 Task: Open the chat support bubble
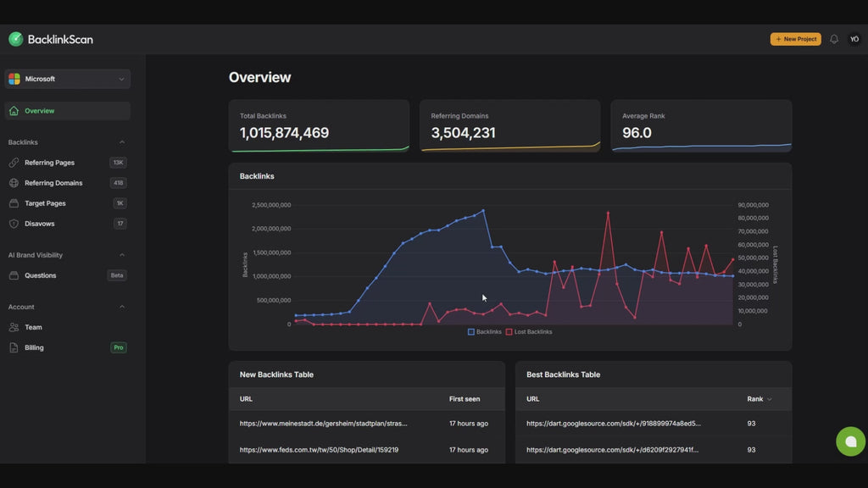[850, 441]
